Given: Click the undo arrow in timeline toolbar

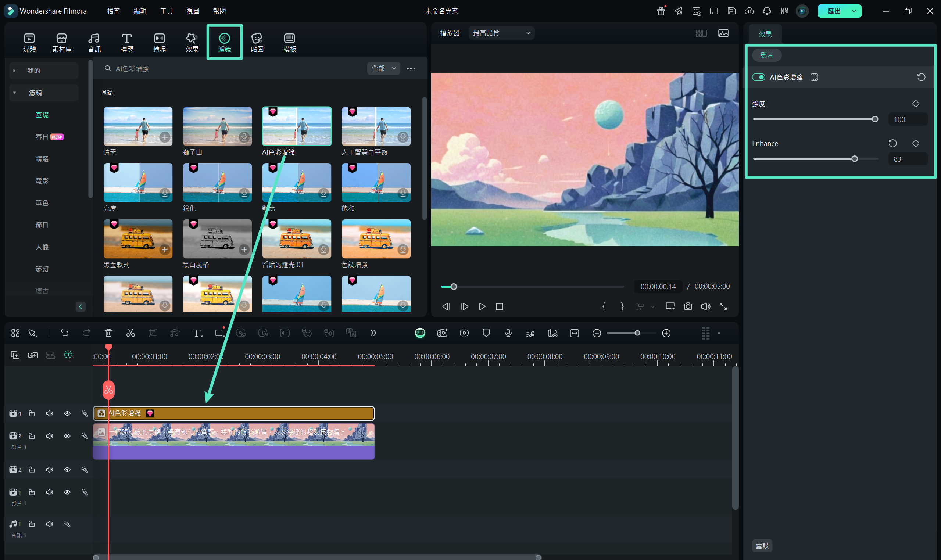Looking at the screenshot, I should [x=65, y=333].
